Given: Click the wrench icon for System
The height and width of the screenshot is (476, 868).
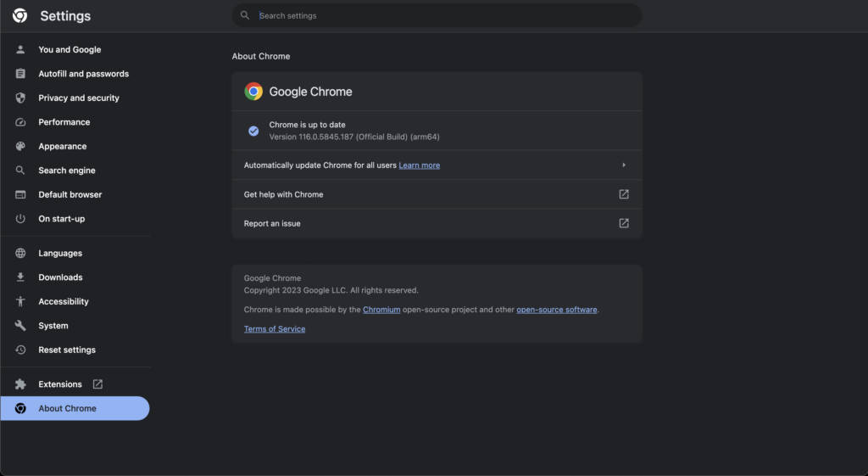Looking at the screenshot, I should (20, 325).
